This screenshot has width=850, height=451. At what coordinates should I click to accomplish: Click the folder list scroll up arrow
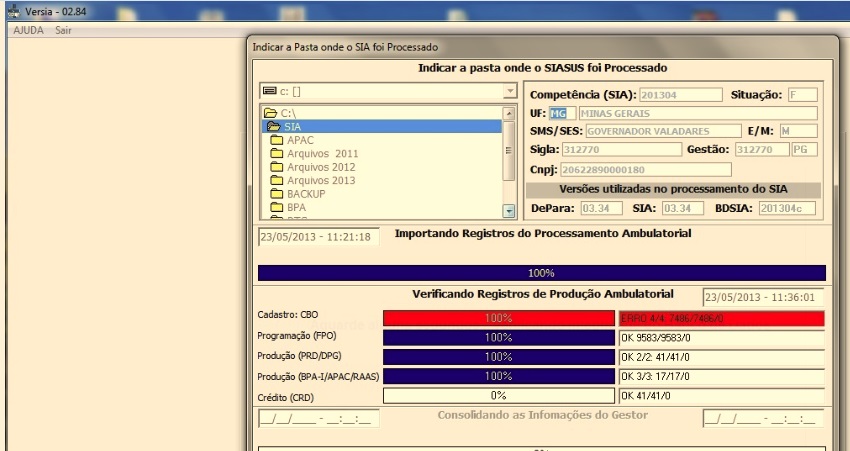click(x=509, y=114)
